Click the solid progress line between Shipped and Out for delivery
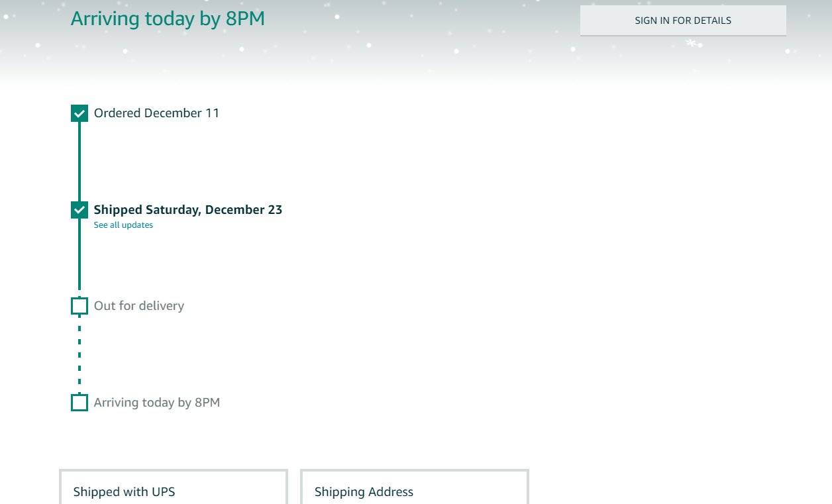832x504 pixels. [79, 258]
